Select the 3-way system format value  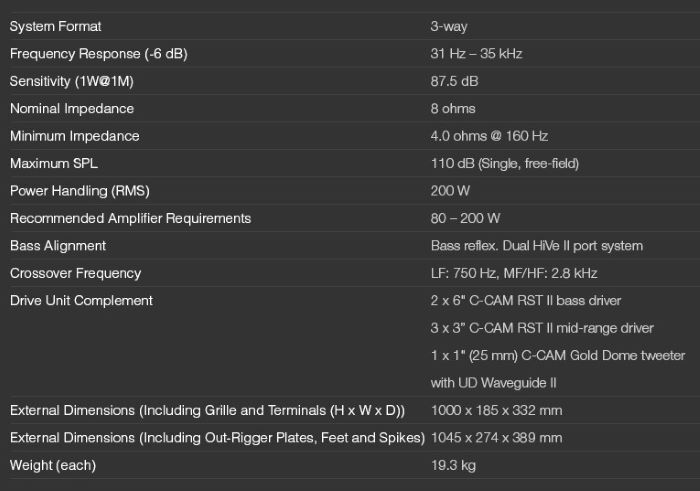[449, 26]
